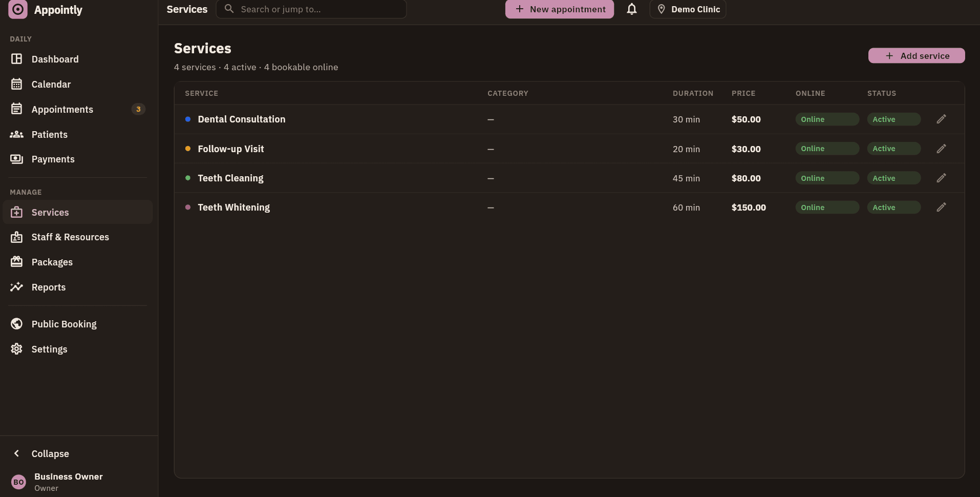Click the Public Booking globe icon

coord(16,324)
